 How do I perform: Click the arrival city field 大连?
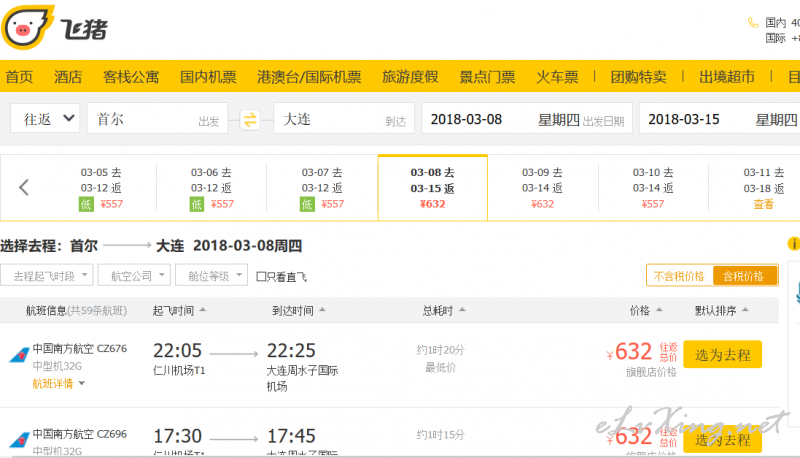pos(344,118)
